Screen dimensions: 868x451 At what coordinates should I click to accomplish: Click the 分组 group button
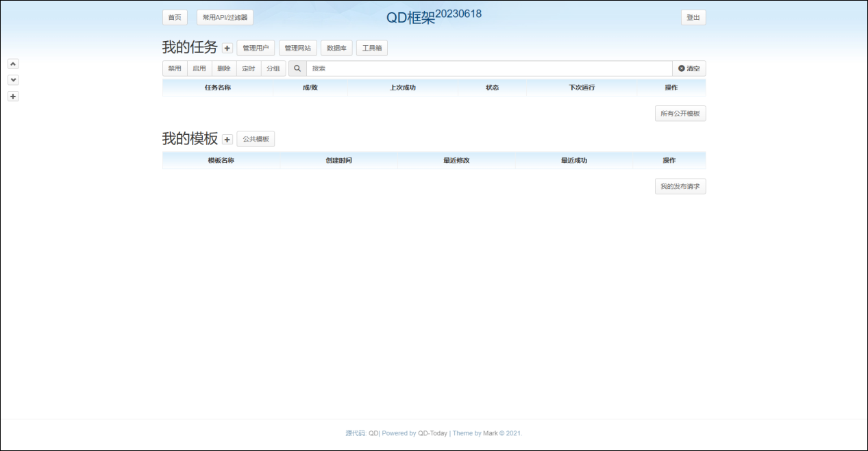click(x=273, y=68)
